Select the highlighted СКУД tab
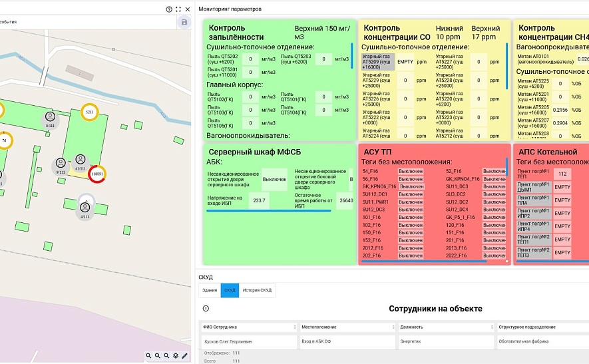 pyautogui.click(x=230, y=290)
